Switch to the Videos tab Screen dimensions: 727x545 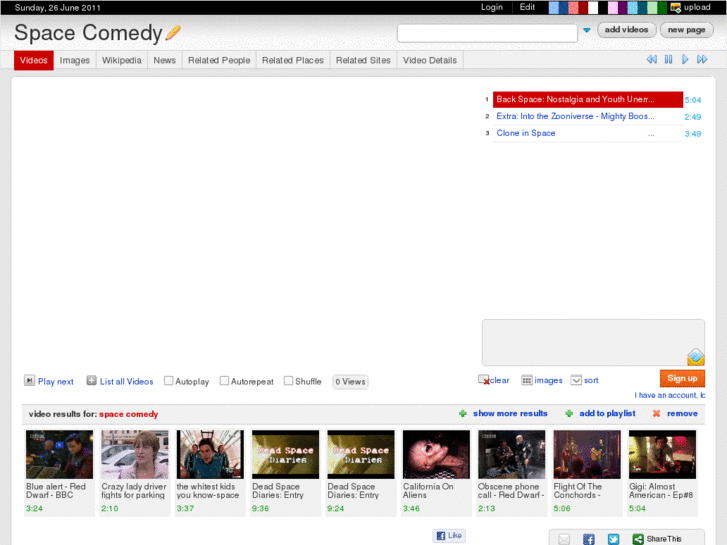pyautogui.click(x=34, y=60)
